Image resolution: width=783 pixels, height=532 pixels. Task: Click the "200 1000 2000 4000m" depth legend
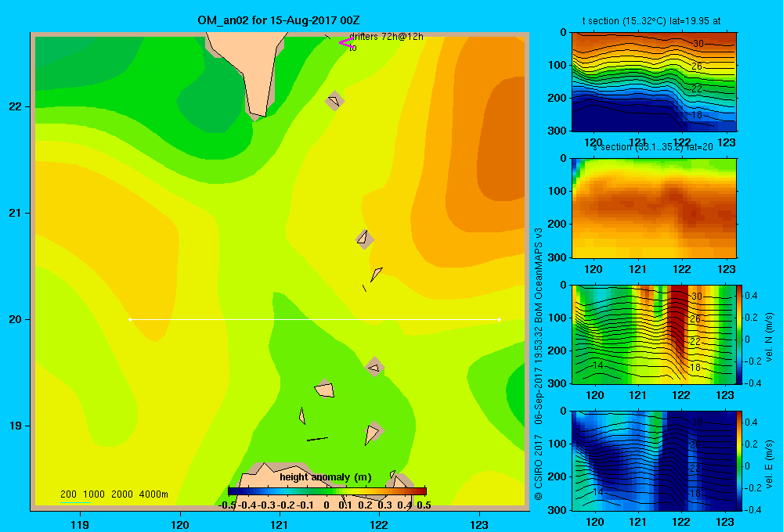point(114,494)
